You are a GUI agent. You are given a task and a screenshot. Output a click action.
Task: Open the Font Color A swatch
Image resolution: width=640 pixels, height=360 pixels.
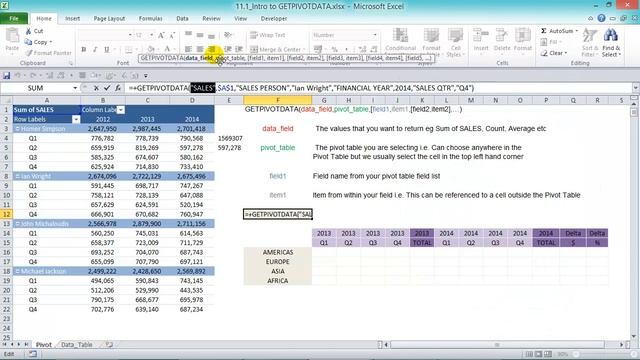pos(167,49)
